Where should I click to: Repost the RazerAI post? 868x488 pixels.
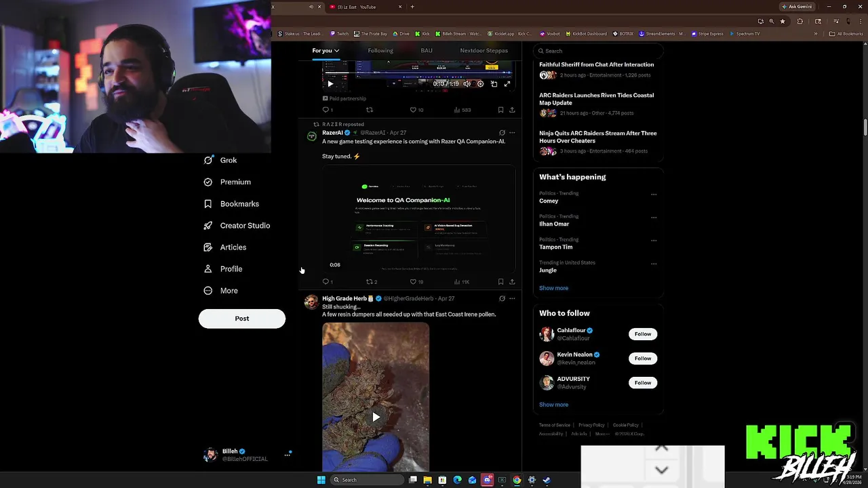[372, 282]
